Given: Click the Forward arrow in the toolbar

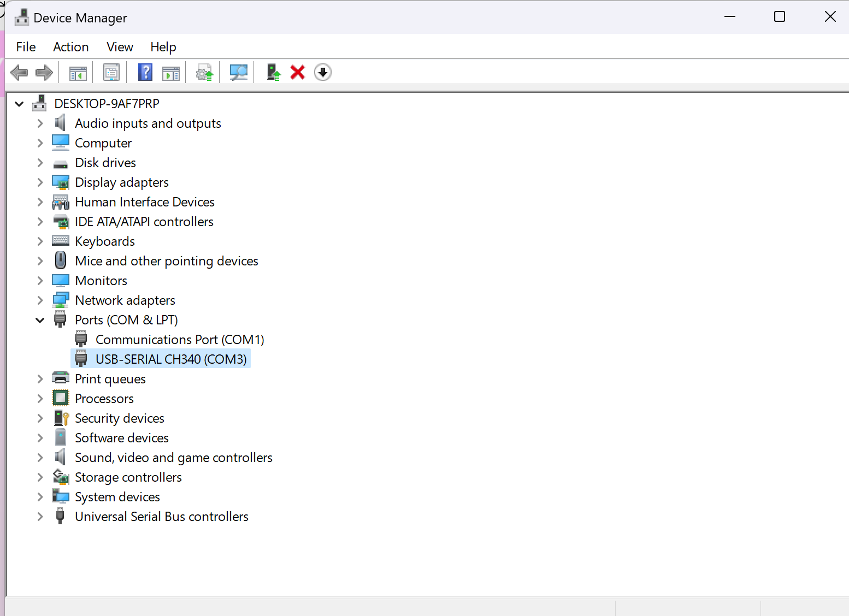Looking at the screenshot, I should click(x=44, y=72).
